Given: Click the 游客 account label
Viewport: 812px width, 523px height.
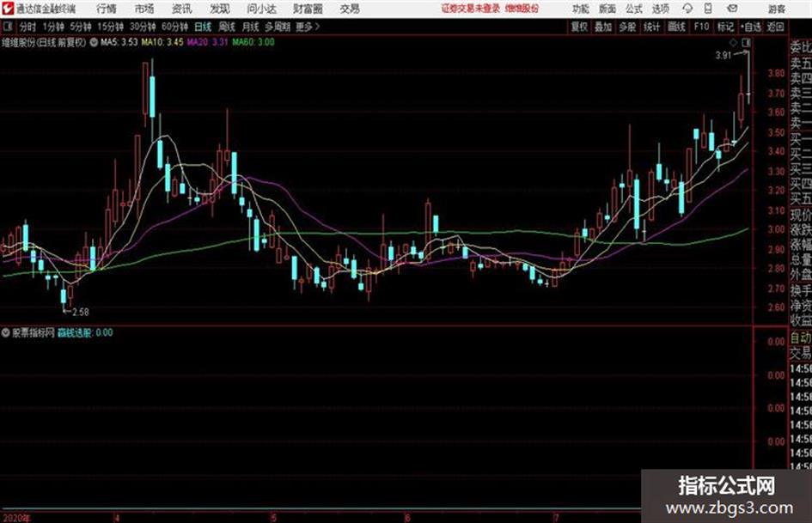Looking at the screenshot, I should [x=776, y=9].
